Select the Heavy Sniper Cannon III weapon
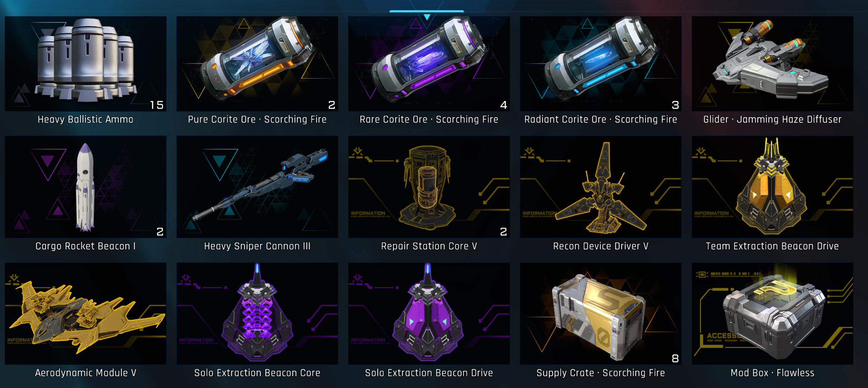Image resolution: width=868 pixels, height=388 pixels. click(257, 187)
